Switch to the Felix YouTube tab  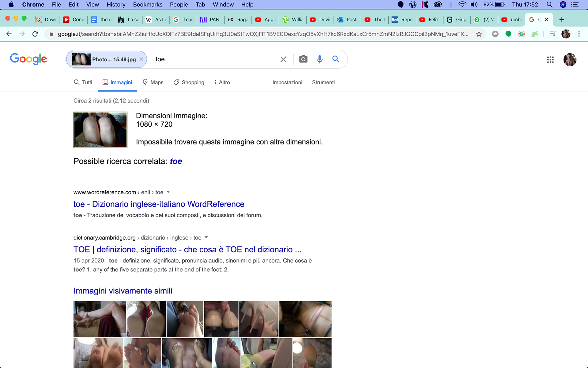point(429,20)
